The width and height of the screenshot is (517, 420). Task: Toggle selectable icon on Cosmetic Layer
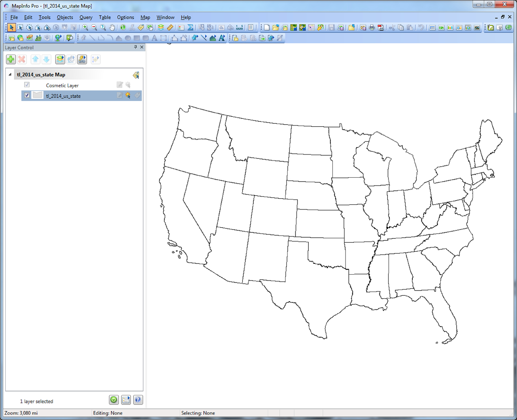click(128, 85)
